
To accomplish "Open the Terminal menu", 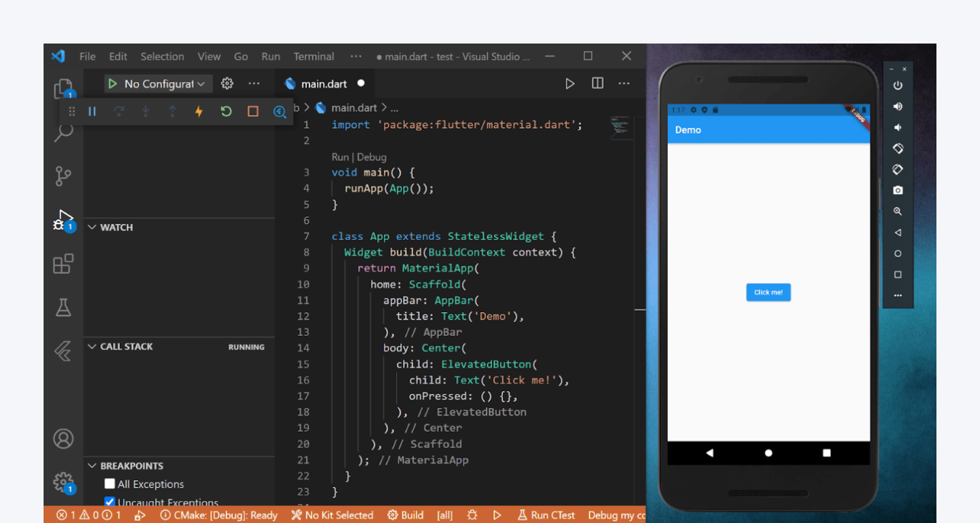I will (x=313, y=56).
